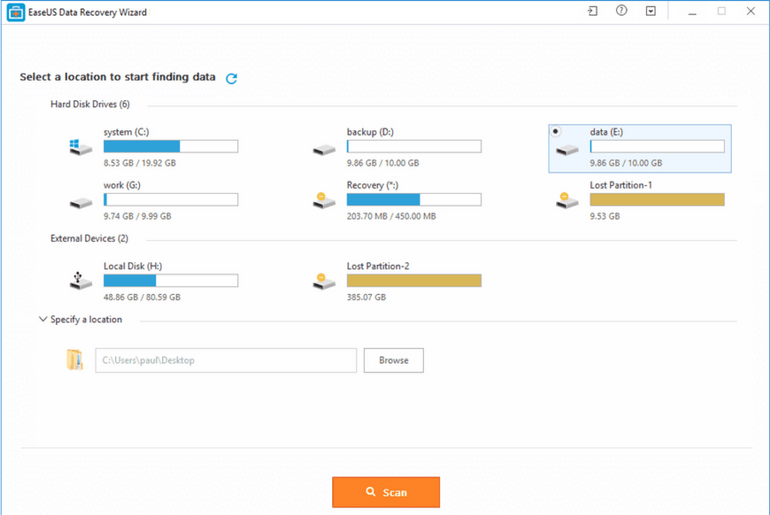Click the work (G:) label
The image size is (770, 515).
[x=122, y=185]
